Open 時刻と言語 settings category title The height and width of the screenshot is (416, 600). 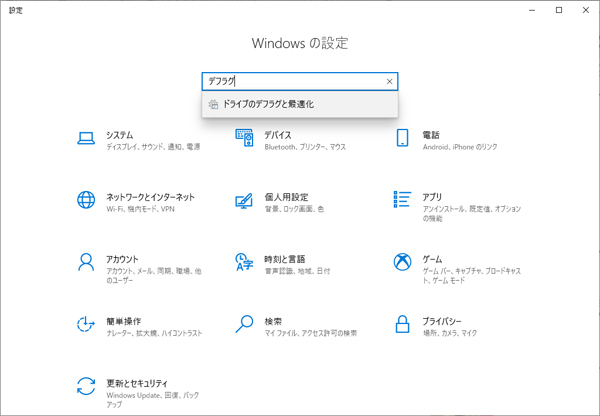(x=285, y=259)
